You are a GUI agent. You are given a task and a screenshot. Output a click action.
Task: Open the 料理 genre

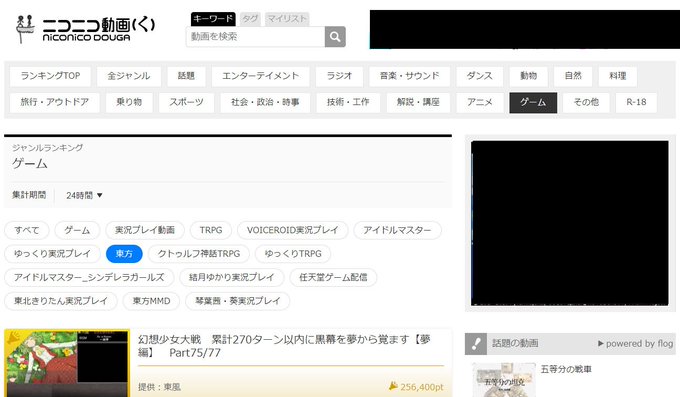click(618, 76)
